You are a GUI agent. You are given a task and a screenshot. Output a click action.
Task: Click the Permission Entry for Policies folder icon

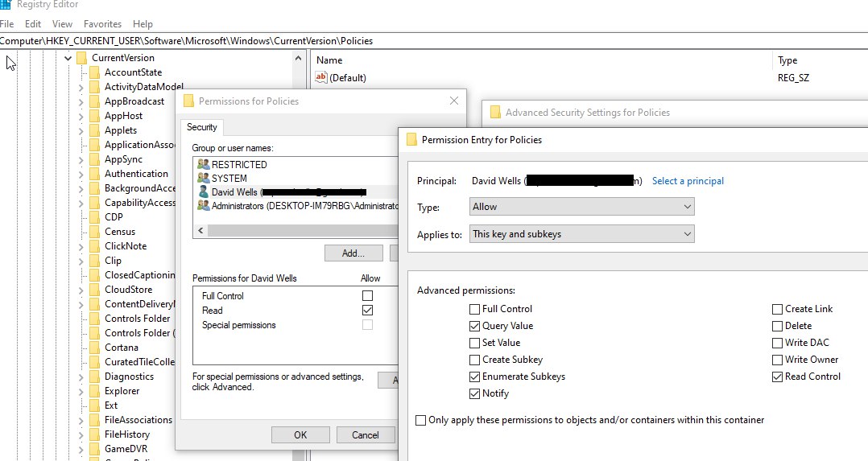pyautogui.click(x=411, y=139)
